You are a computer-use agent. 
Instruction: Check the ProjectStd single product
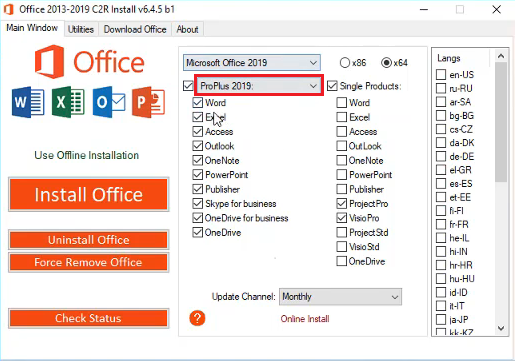pyautogui.click(x=341, y=232)
